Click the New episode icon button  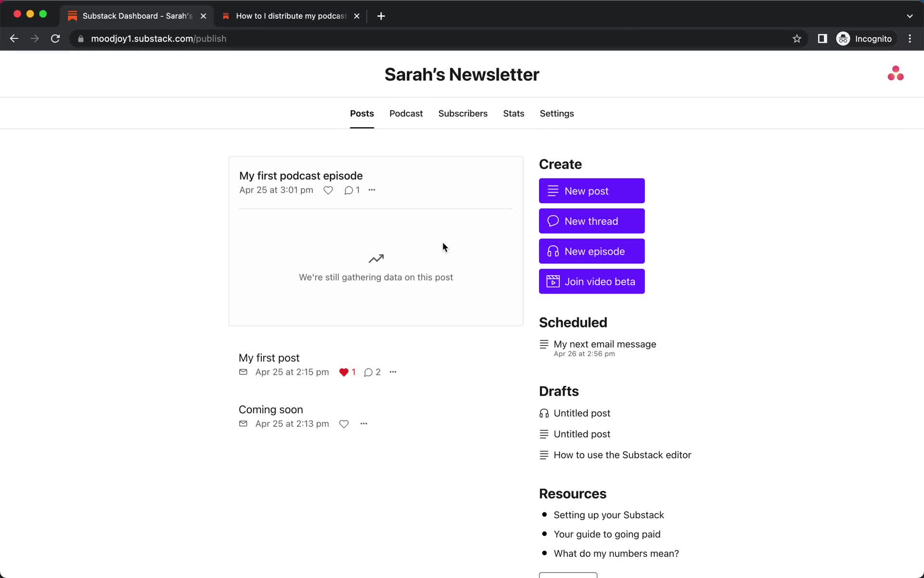pyautogui.click(x=553, y=251)
